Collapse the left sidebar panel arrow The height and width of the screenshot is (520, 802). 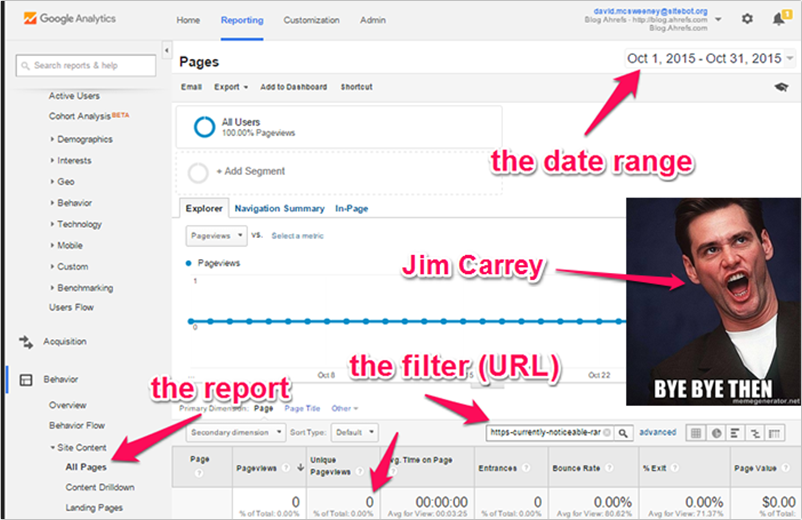point(165,50)
